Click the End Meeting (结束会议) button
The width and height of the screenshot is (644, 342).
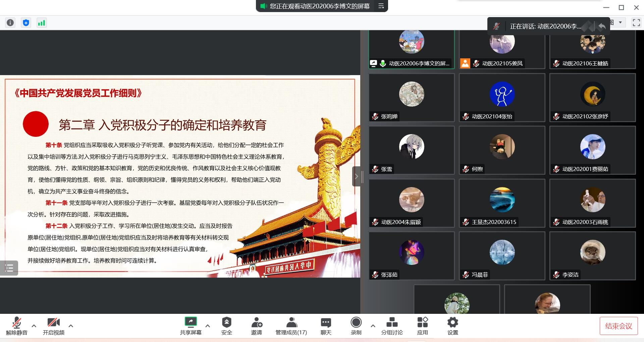click(x=618, y=326)
